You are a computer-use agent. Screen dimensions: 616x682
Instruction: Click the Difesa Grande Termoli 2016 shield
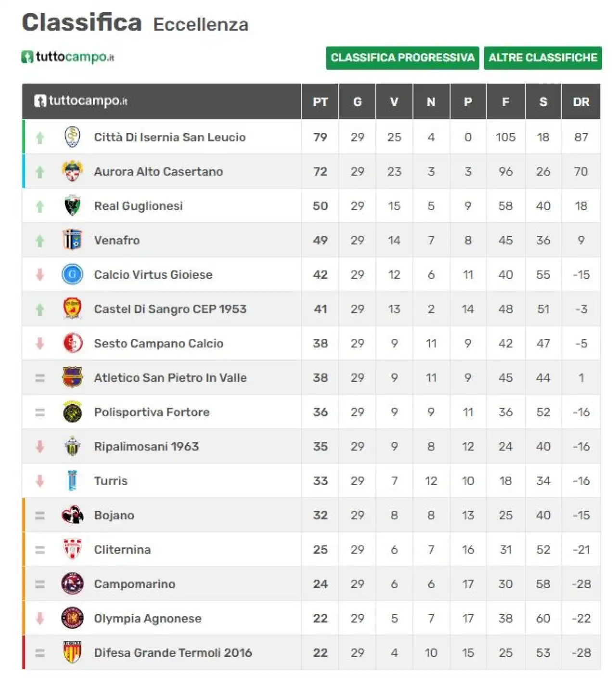72,652
